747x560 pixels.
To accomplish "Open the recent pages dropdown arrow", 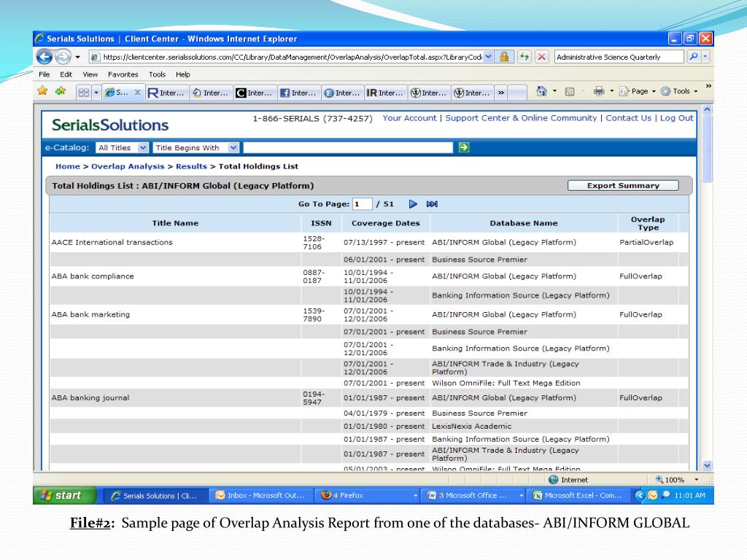I will 77,57.
